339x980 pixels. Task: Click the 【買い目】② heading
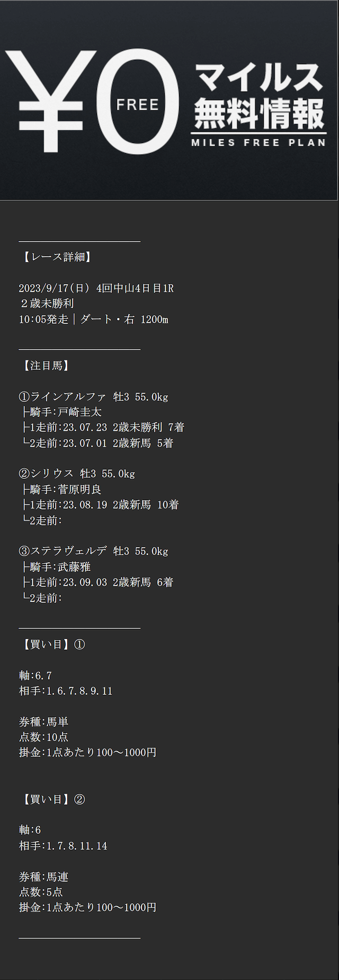(52, 799)
